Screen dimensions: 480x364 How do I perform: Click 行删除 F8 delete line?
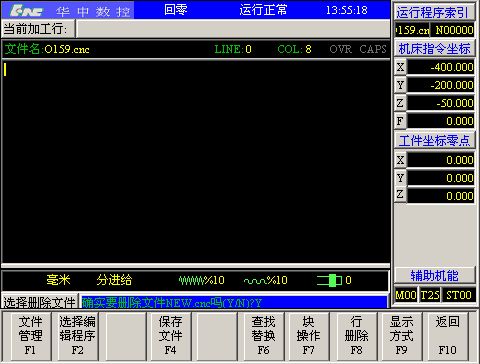tap(356, 336)
